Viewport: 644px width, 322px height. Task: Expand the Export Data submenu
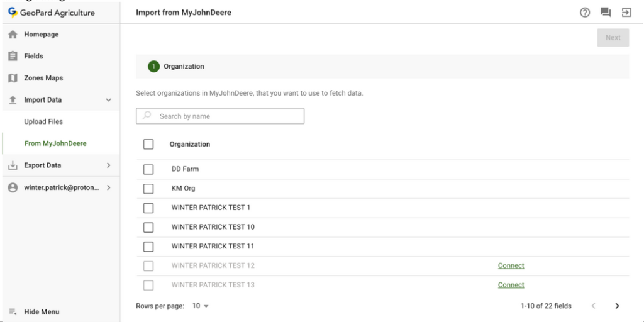(x=108, y=165)
